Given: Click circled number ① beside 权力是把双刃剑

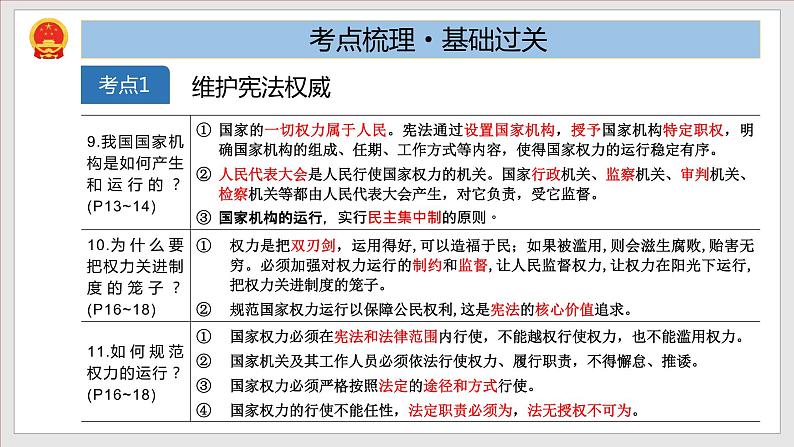Looking at the screenshot, I should click(202, 243).
